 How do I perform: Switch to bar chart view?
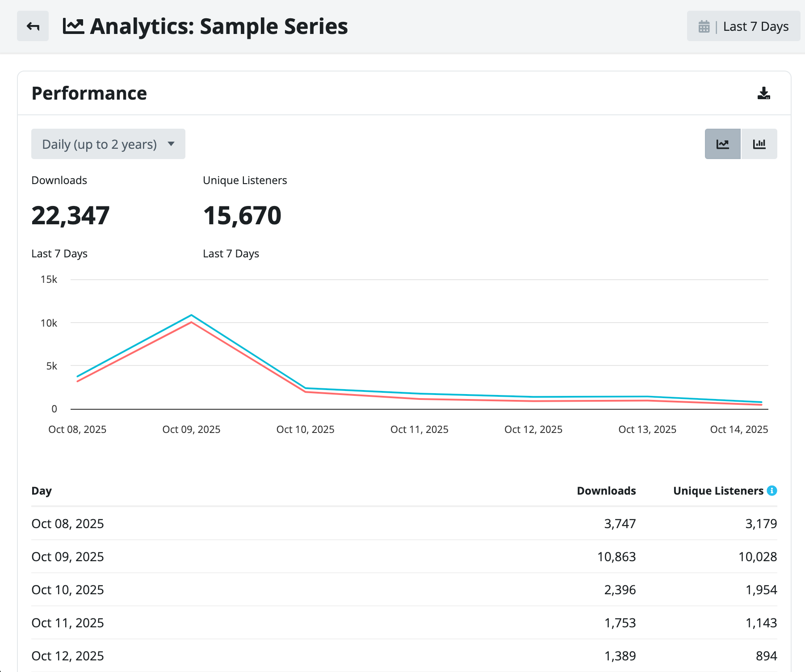(x=759, y=144)
